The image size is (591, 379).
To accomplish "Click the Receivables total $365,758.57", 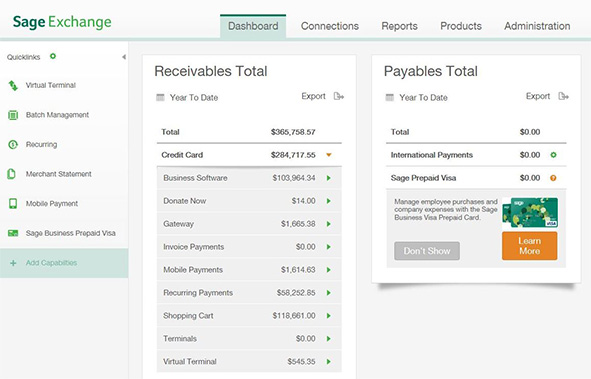I will 293,132.
